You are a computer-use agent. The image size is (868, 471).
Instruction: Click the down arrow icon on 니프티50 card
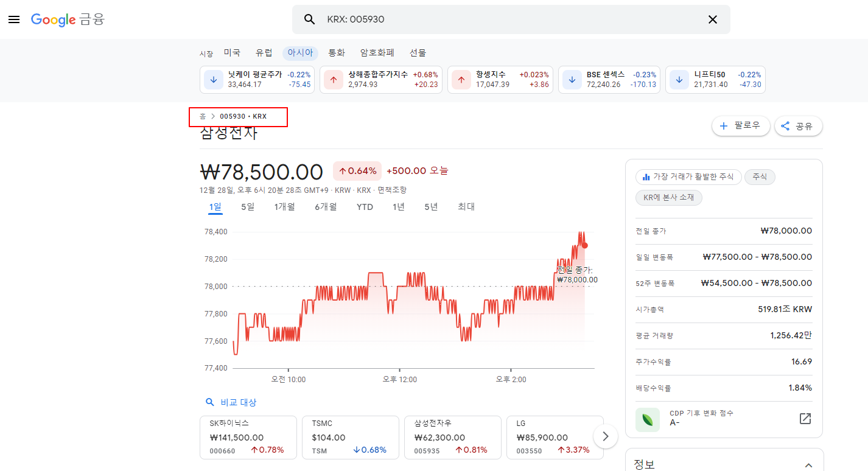679,80
